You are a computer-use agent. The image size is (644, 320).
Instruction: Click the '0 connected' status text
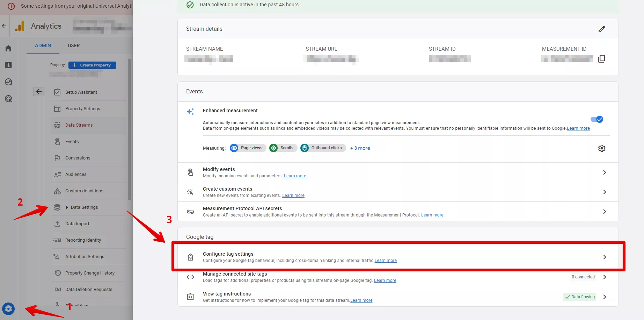583,277
